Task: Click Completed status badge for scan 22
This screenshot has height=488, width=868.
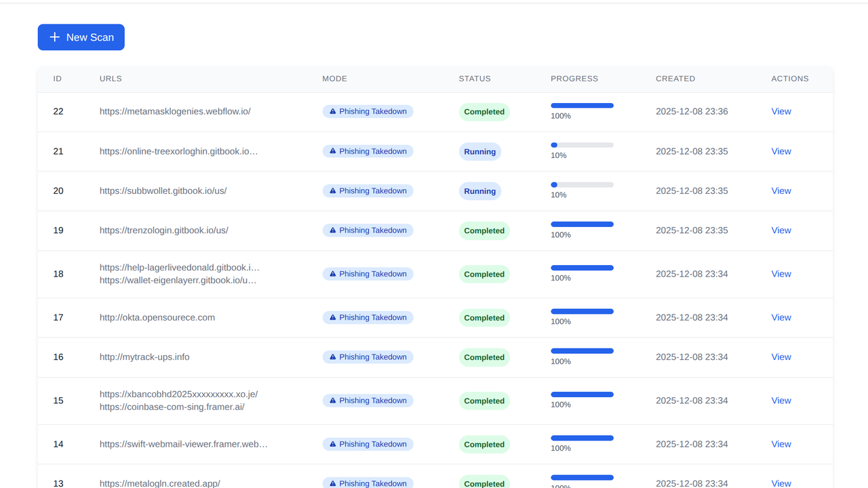Action: 484,112
